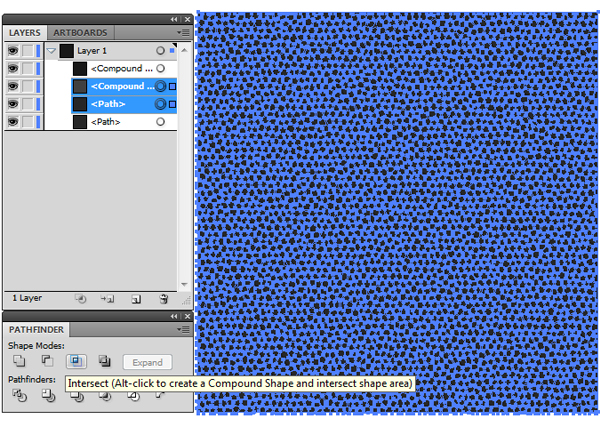Image resolution: width=600 pixels, height=424 pixels.
Task: Switch to the LAYERS tab
Action: (x=25, y=33)
